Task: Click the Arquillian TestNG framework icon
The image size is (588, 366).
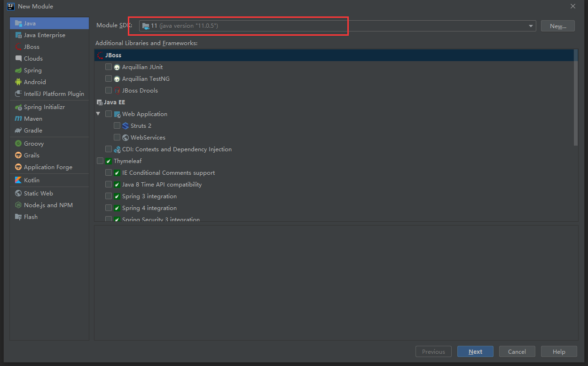Action: pyautogui.click(x=117, y=79)
